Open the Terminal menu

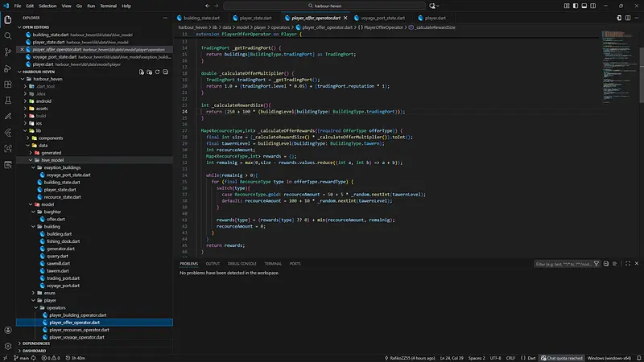tap(109, 6)
